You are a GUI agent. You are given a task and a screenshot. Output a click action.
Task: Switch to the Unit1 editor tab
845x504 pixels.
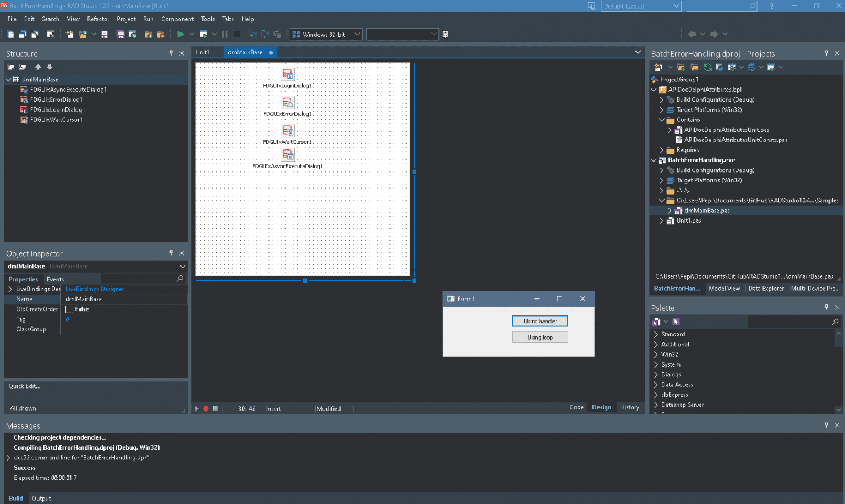coord(202,52)
